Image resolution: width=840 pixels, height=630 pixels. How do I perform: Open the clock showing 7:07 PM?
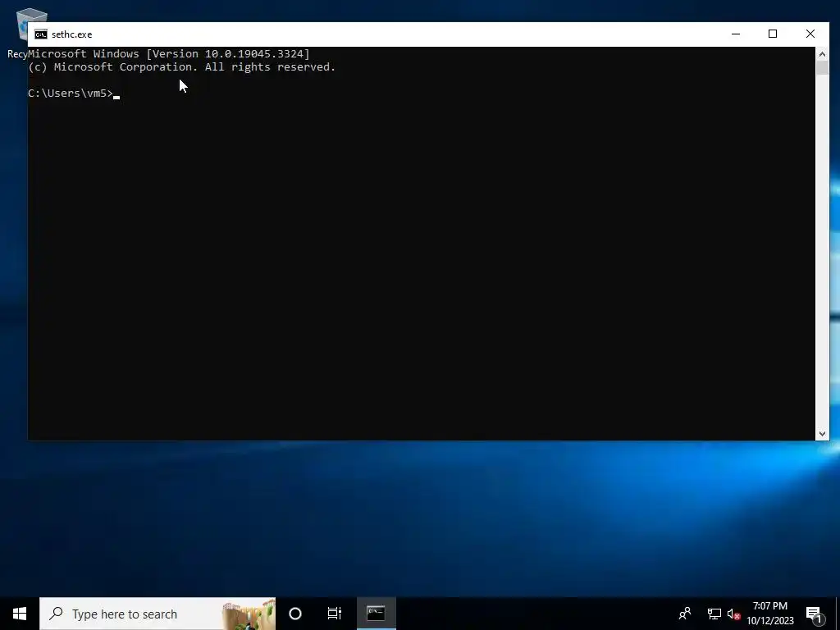(769, 614)
